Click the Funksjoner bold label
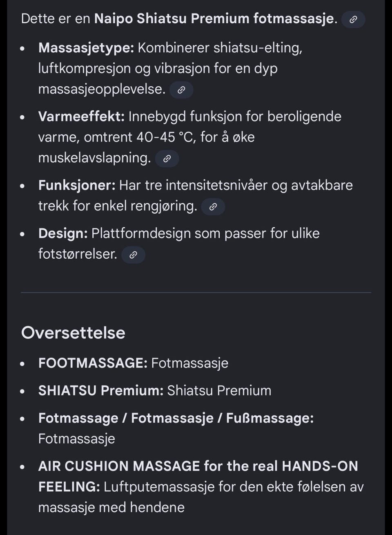 click(x=76, y=185)
